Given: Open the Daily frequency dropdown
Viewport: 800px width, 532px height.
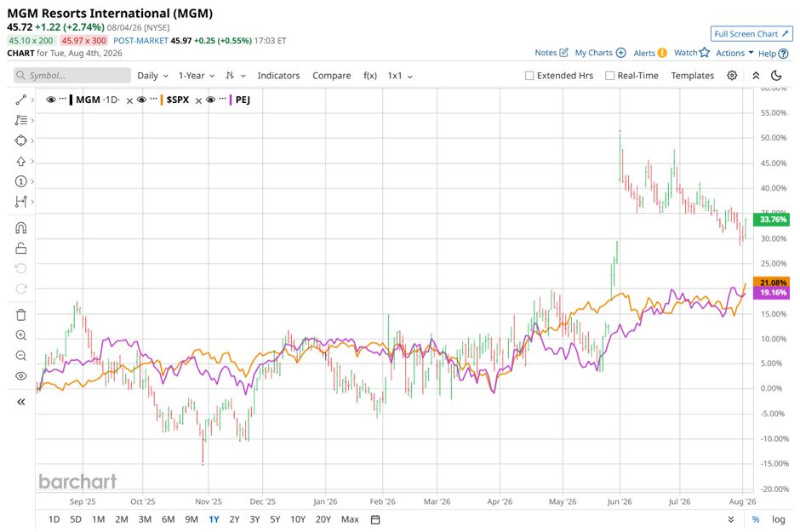Looking at the screenshot, I should pyautogui.click(x=152, y=76).
